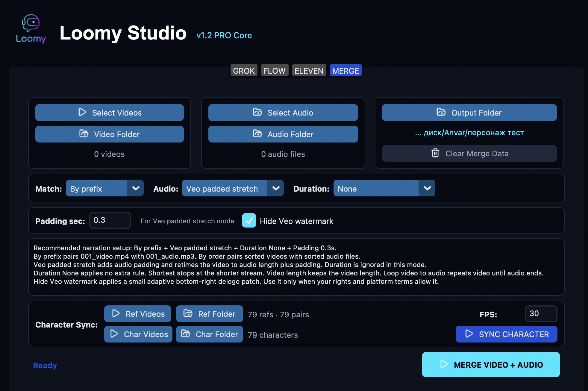Click the '0 videos' count
The image size is (588, 391).
click(109, 154)
